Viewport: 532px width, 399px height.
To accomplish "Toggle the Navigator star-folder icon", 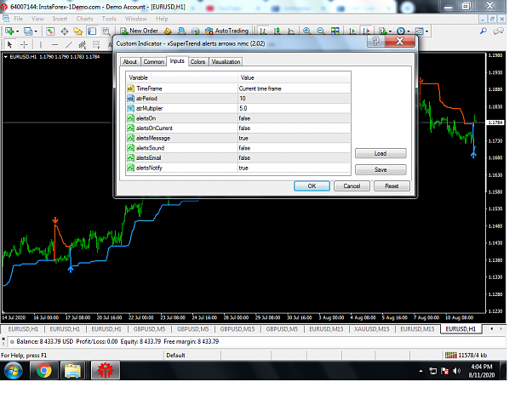I will click(78, 31).
